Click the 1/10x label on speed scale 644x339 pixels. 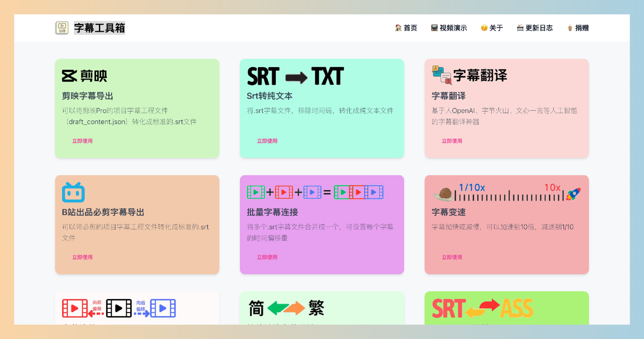tap(472, 188)
